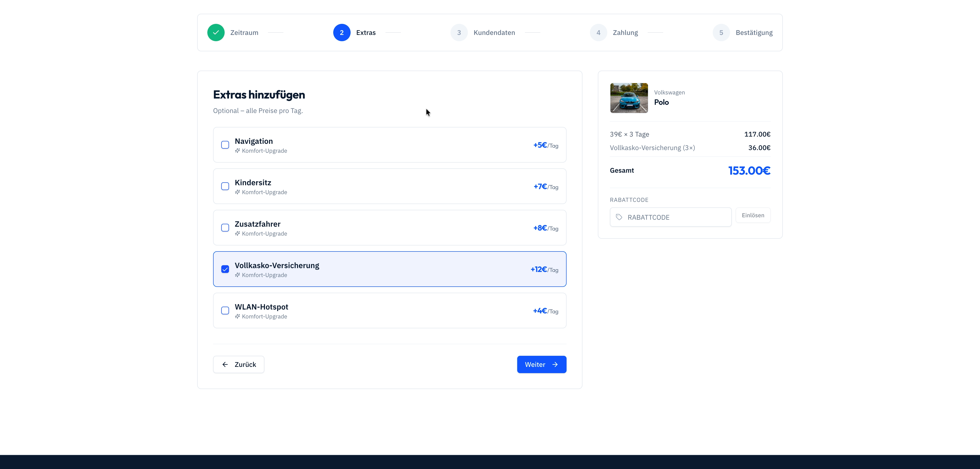980x469 pixels.
Task: Click the right arrow icon on Weiter
Action: click(x=555, y=365)
